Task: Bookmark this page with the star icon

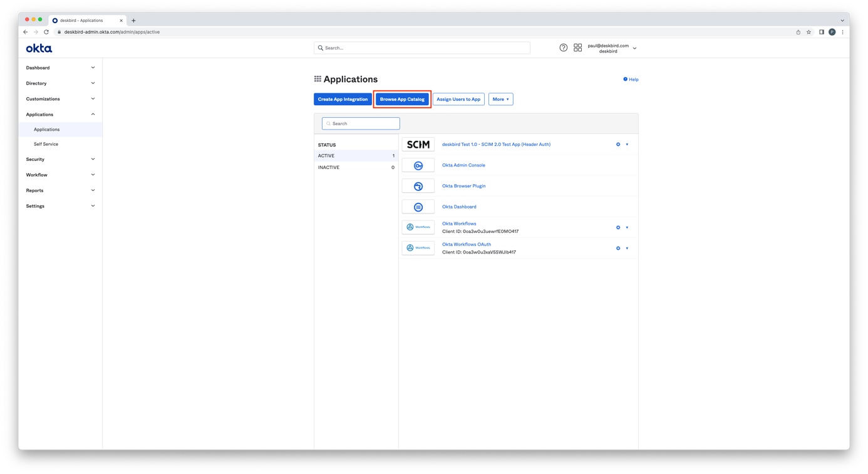Action: [x=809, y=32]
